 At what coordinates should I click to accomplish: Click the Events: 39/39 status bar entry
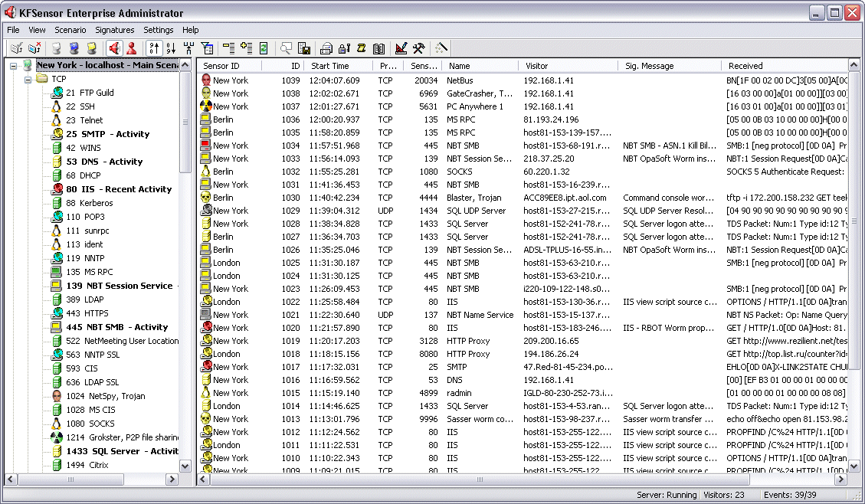pos(790,495)
